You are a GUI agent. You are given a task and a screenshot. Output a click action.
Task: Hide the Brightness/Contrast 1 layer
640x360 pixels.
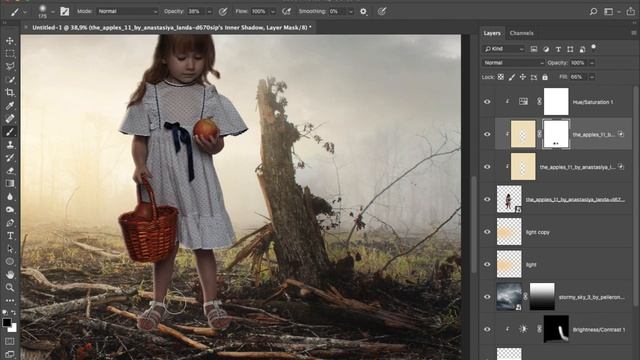[x=487, y=329]
